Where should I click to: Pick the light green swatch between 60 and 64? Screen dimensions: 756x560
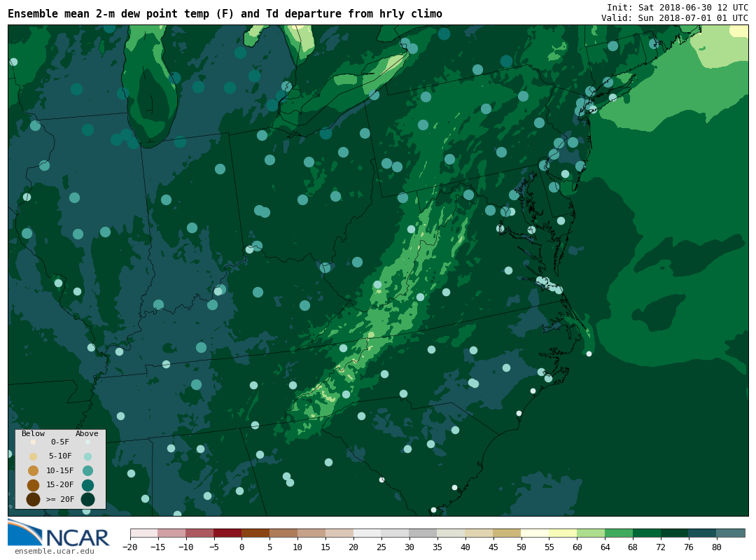coord(591,533)
